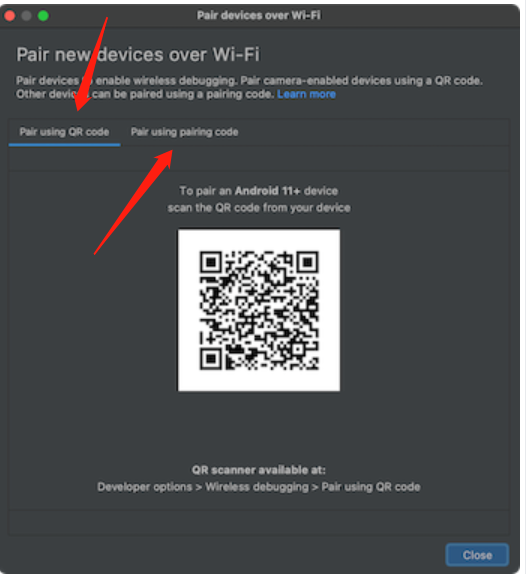This screenshot has width=527, height=574.
Task: Click the QR code's top-left finder square
Action: click(x=210, y=262)
